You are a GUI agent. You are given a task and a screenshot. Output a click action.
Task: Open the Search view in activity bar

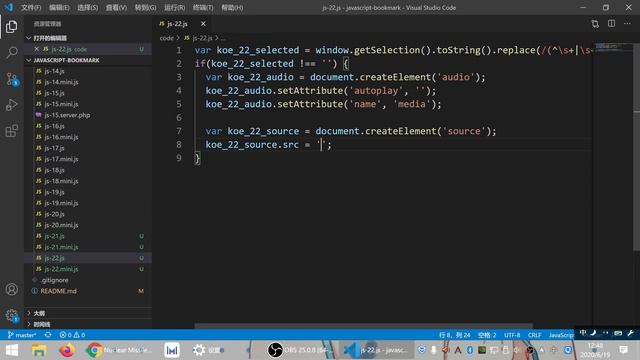tap(11, 52)
